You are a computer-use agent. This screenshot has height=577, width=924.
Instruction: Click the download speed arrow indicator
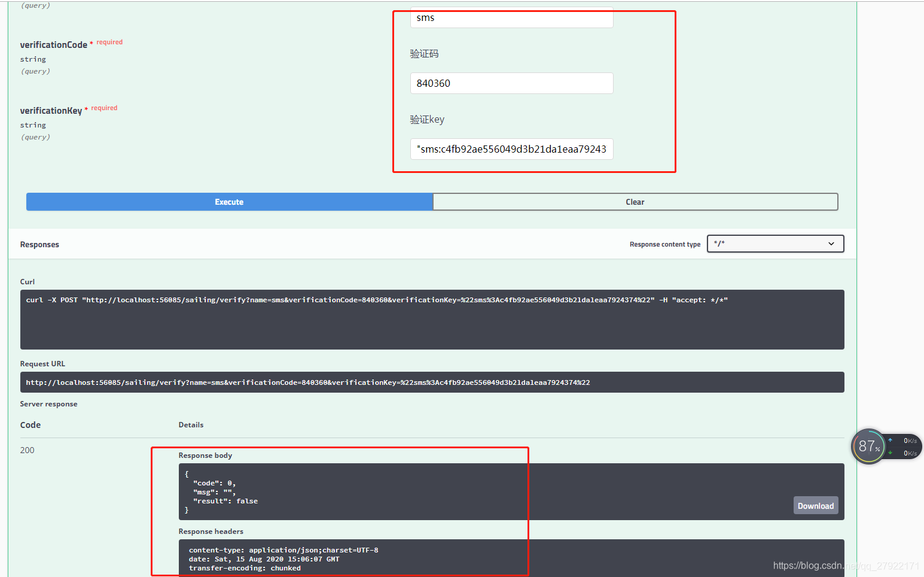point(890,453)
